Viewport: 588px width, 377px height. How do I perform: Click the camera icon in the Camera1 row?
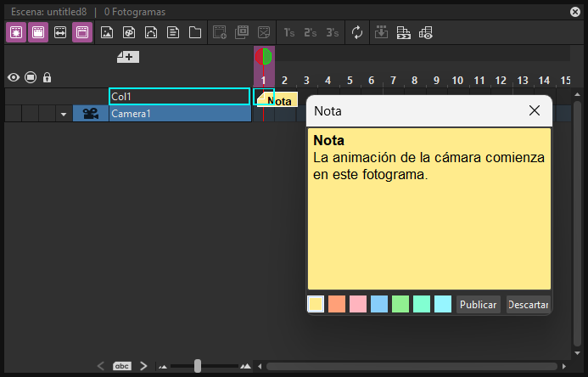91,113
